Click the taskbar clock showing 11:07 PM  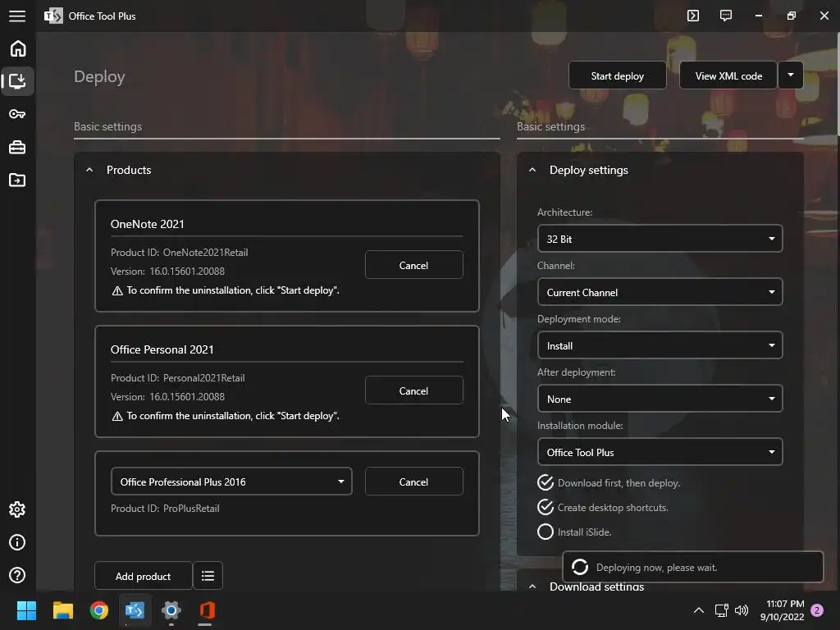(x=782, y=610)
